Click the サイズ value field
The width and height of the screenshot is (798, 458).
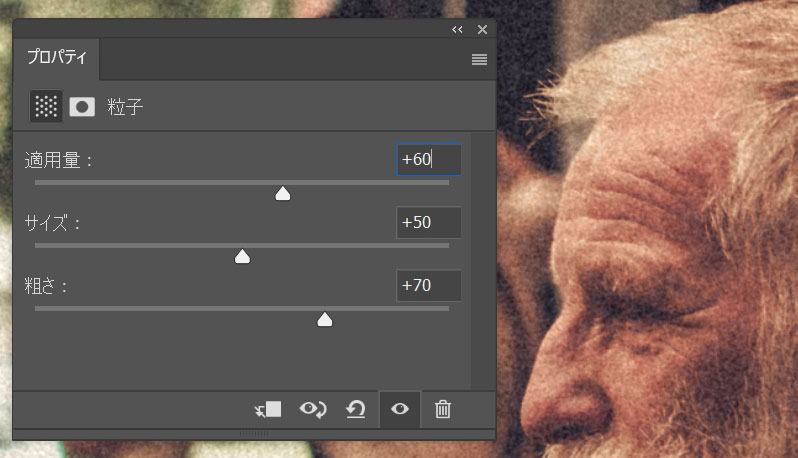[x=429, y=222]
